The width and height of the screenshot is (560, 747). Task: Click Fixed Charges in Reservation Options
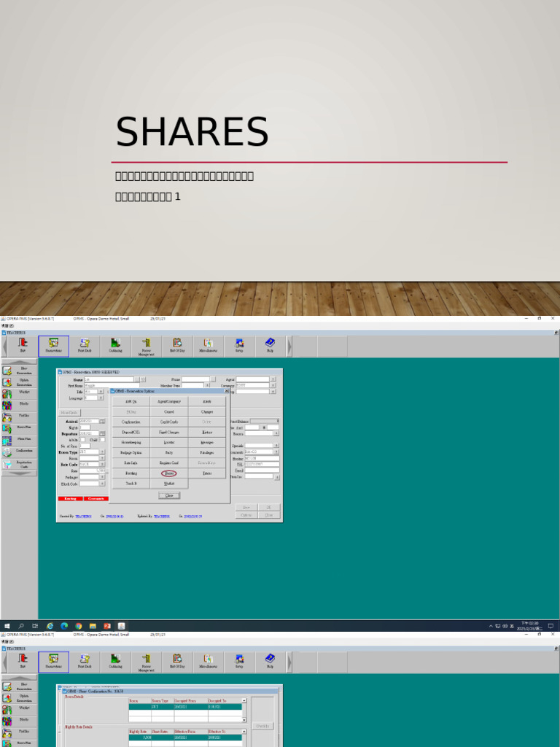169,432
